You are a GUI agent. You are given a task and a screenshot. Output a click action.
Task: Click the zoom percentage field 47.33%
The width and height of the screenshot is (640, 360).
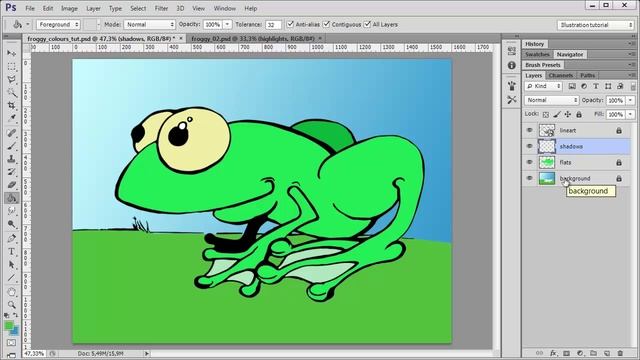[34, 353]
